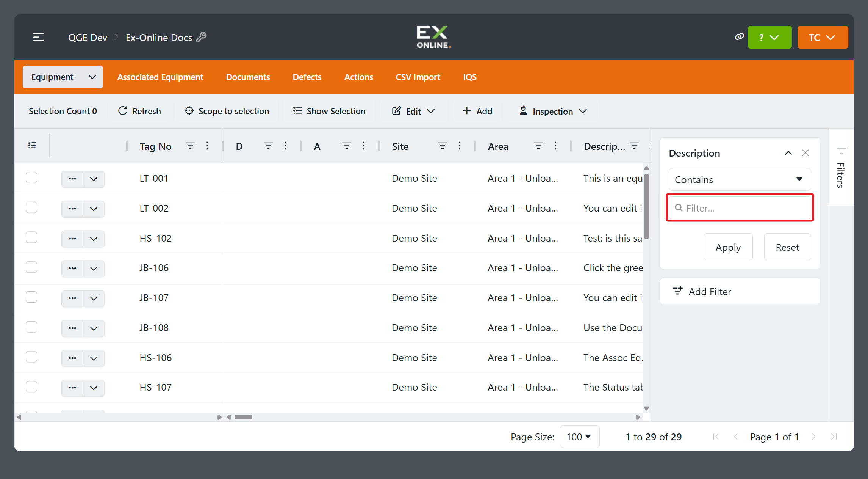
Task: Open the Equipment dropdown selector
Action: click(x=63, y=77)
